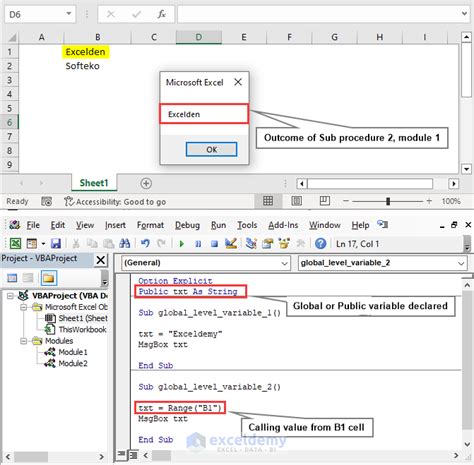Toggle Folders view in Project pane
The image size is (474, 465).
(x=48, y=278)
